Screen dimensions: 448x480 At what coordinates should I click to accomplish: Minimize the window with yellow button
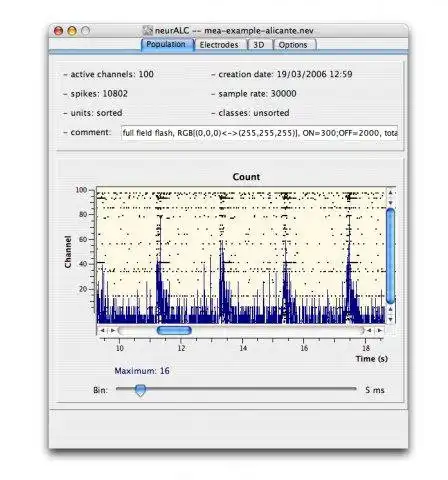click(72, 31)
